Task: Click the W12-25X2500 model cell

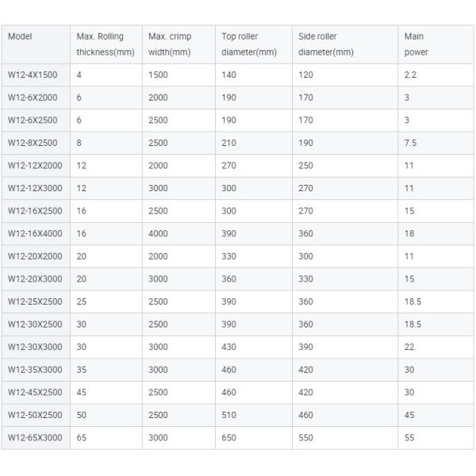Action: point(35,301)
